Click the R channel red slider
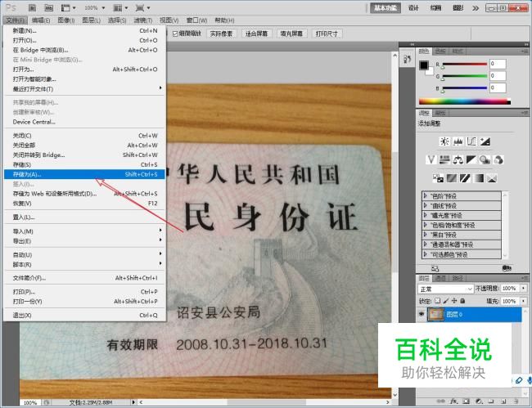Screen dimensions: 532x408 pos(464,64)
